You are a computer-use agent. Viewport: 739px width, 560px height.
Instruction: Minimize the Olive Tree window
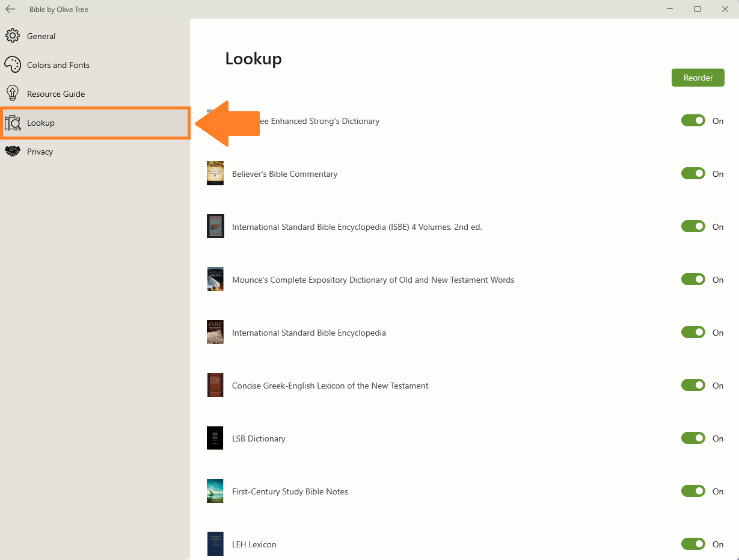click(x=670, y=9)
